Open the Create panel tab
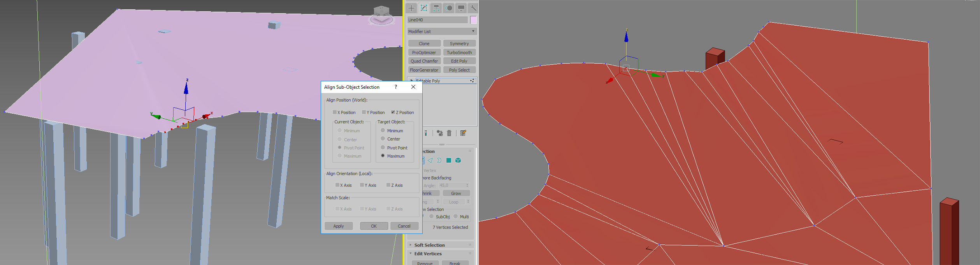The width and height of the screenshot is (980, 265). click(x=411, y=8)
